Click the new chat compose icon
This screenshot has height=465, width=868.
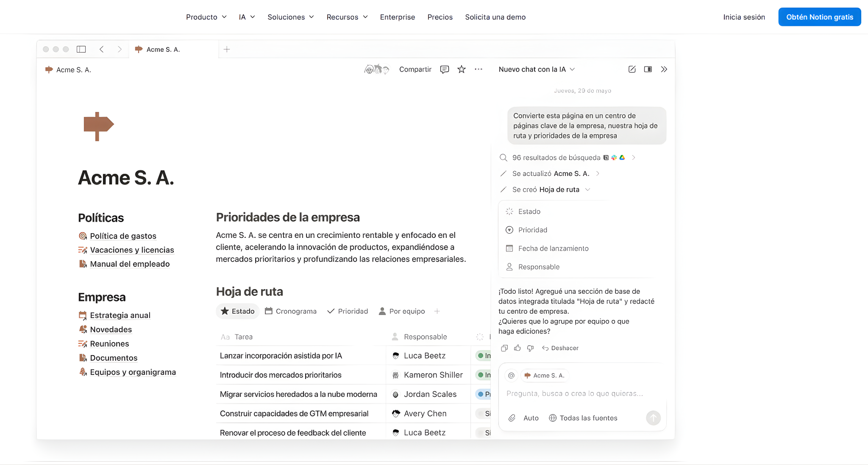coord(632,70)
